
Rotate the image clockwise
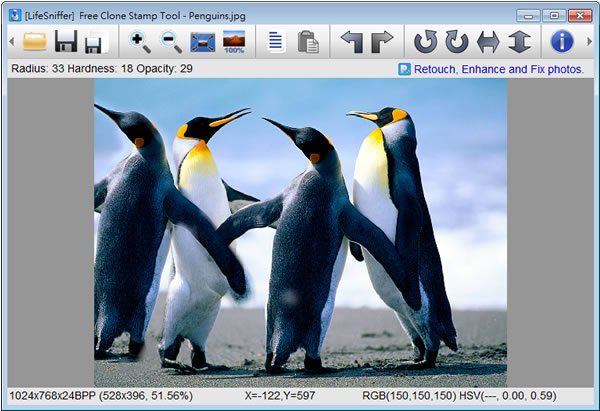[x=457, y=42]
